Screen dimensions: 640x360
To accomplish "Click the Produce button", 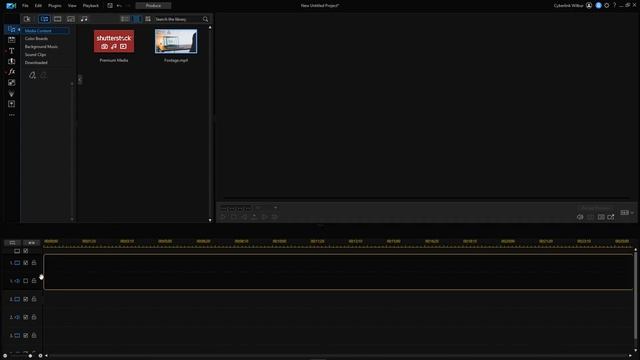I will 153,6.
